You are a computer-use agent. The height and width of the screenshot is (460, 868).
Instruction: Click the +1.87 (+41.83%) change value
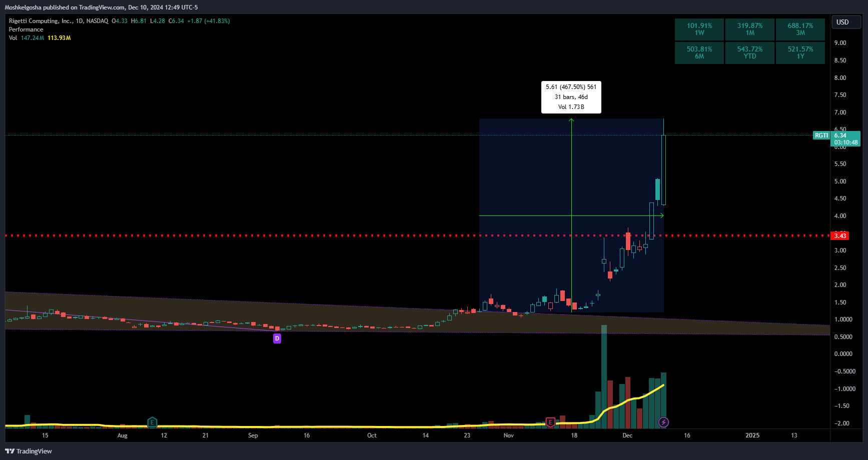(x=209, y=21)
